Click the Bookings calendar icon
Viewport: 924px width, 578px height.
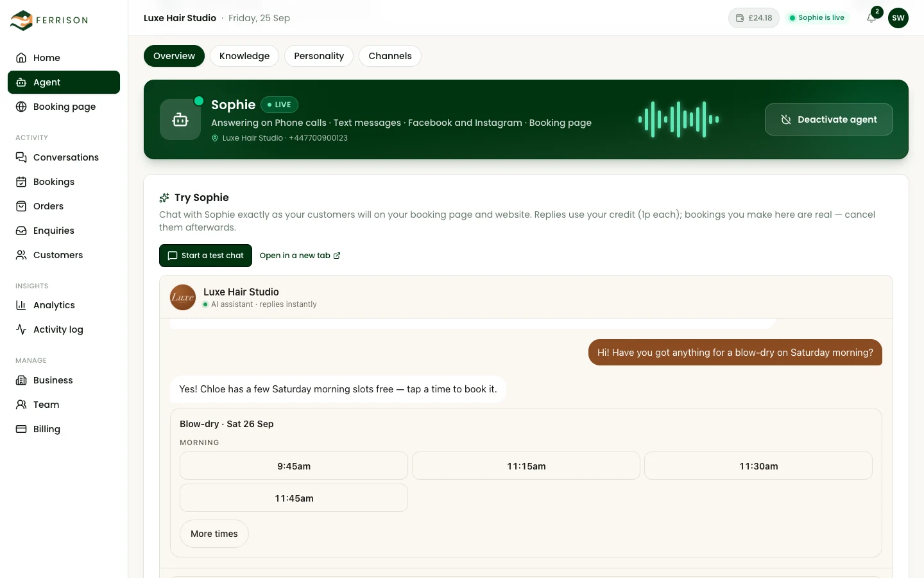click(x=21, y=182)
